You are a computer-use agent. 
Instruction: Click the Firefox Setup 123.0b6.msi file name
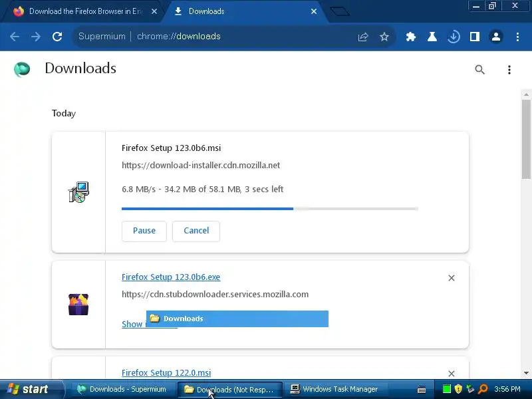[171, 148]
